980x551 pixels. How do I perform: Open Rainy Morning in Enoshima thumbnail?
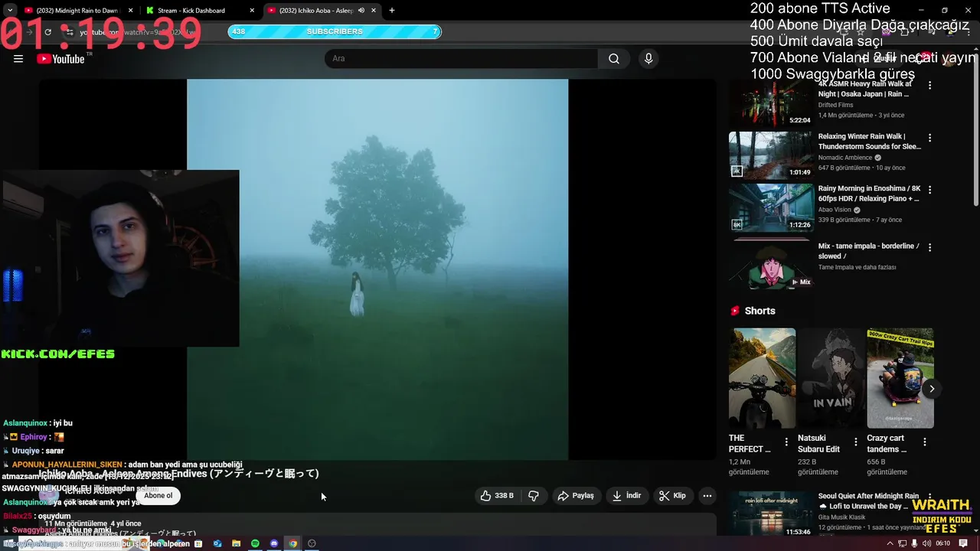(770, 207)
